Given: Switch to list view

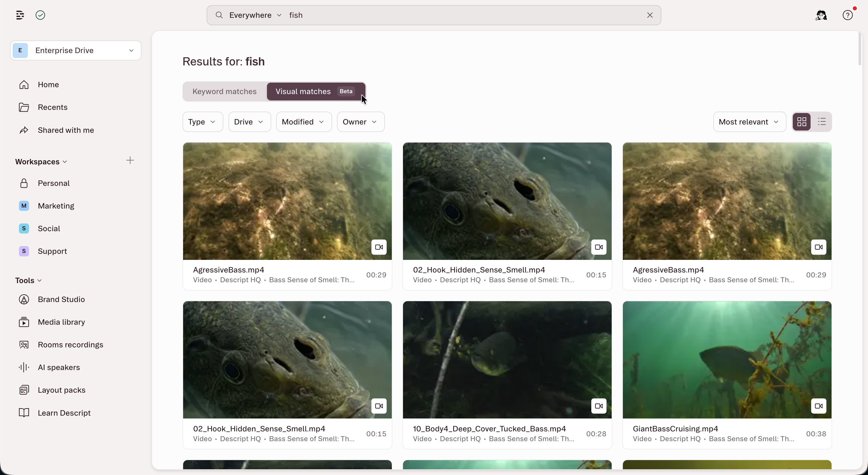Looking at the screenshot, I should click(822, 122).
